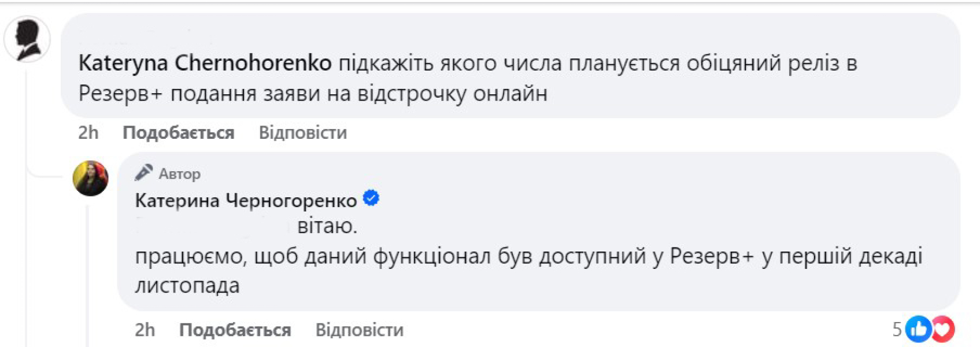Click the author's profile photo in the reply
Viewport: 980px width, 347px height.
[x=90, y=178]
